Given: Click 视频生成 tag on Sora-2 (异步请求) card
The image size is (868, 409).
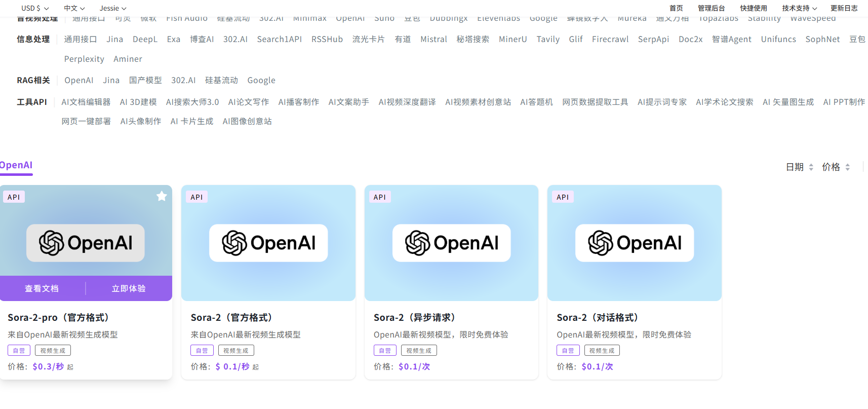Looking at the screenshot, I should (x=418, y=351).
